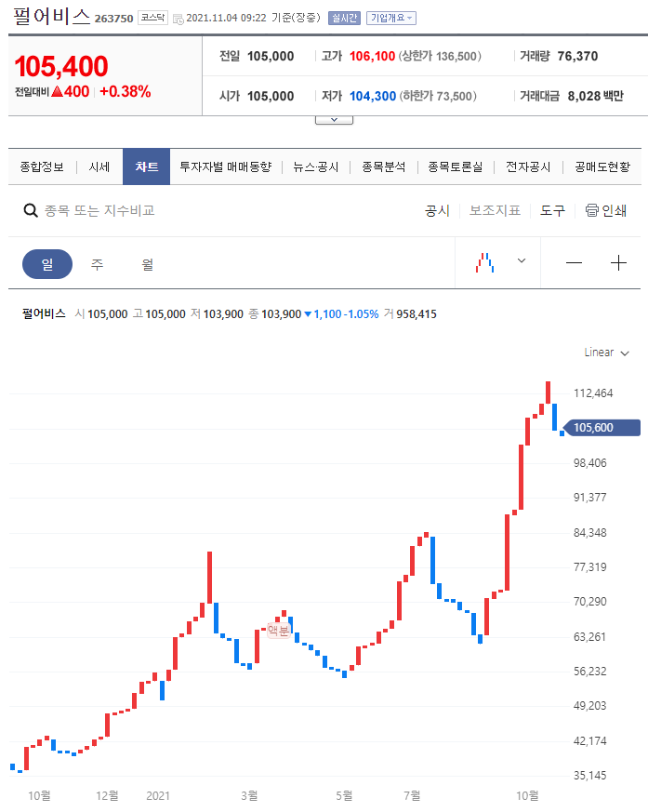The height and width of the screenshot is (812, 648).
Task: Switch to 월 monthly interval
Action: (147, 264)
